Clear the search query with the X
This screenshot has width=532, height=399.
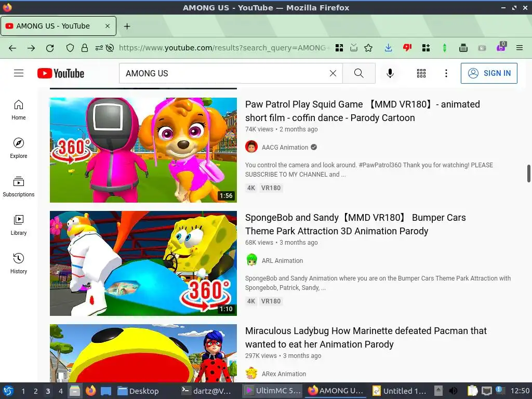tap(333, 73)
